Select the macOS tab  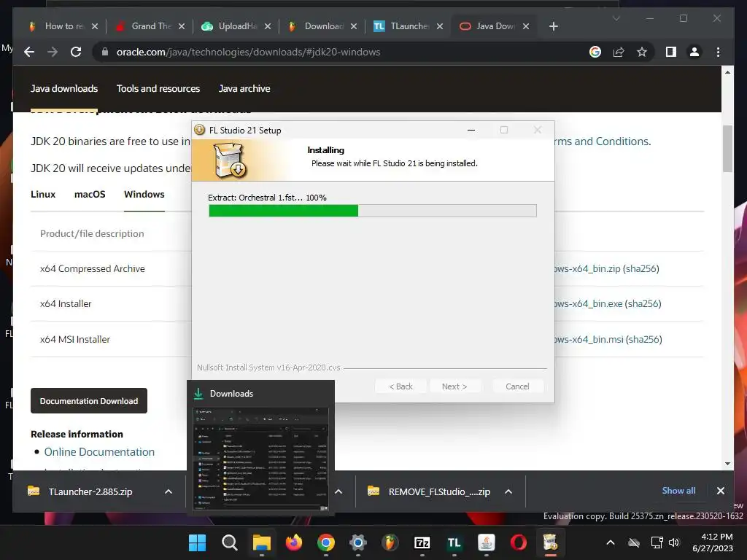coord(90,194)
